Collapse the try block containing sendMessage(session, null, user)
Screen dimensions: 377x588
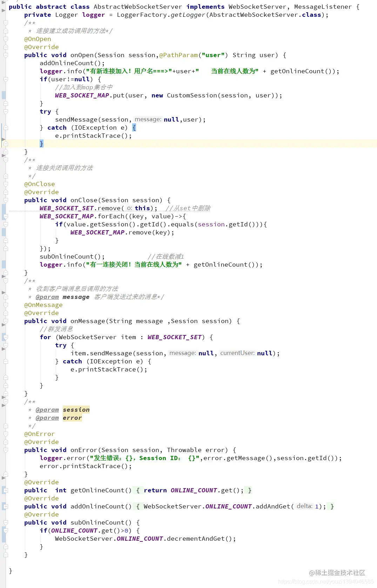pos(6,111)
